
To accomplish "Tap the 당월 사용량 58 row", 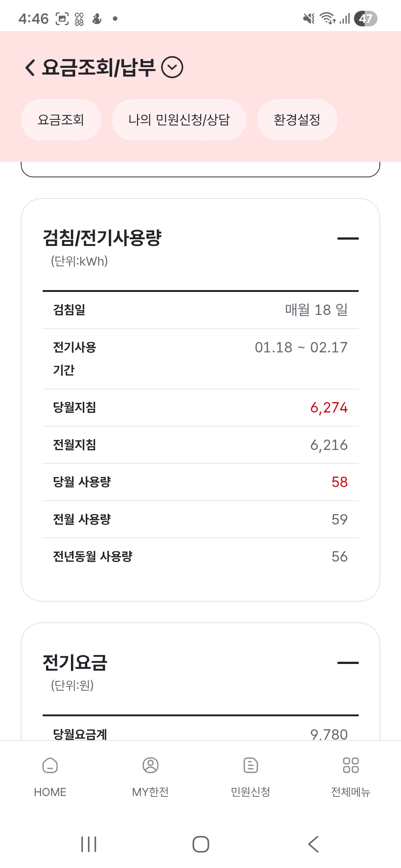I will click(x=200, y=482).
